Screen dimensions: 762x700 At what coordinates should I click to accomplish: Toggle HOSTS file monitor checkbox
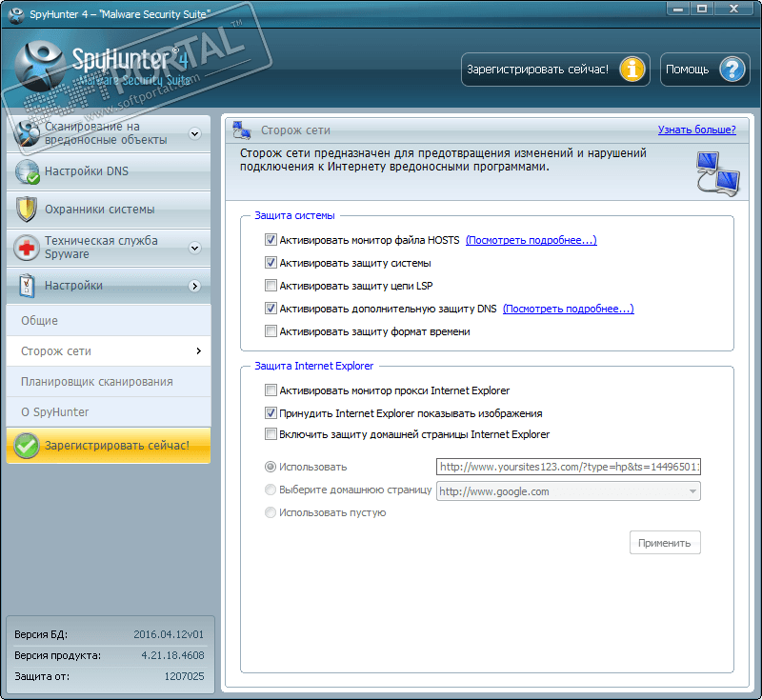pos(271,239)
